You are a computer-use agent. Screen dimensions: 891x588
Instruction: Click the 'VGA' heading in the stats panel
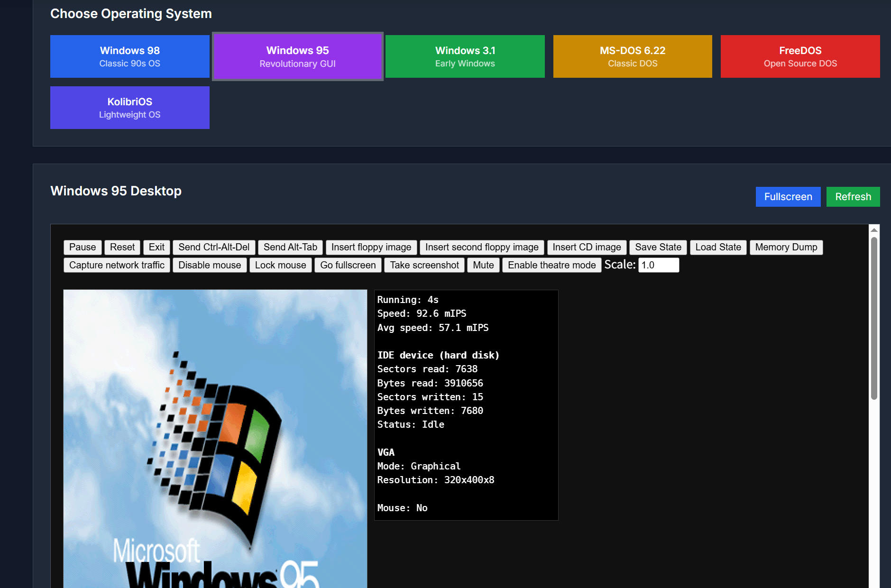tap(386, 452)
